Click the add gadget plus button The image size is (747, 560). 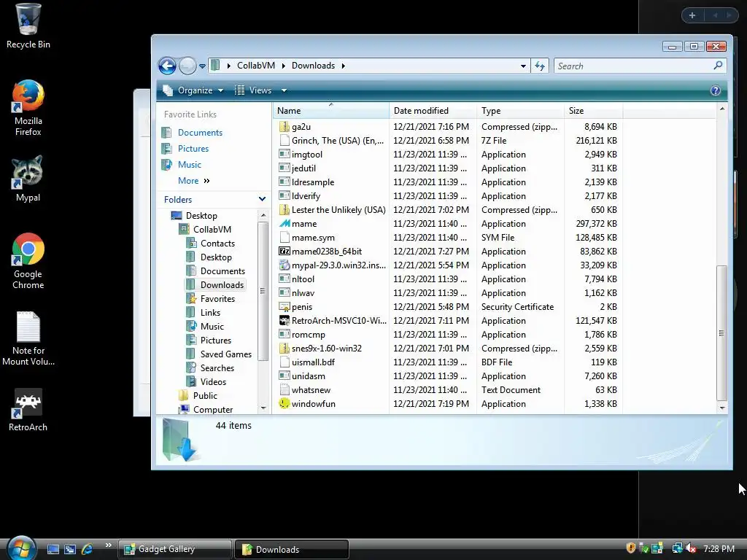(692, 15)
